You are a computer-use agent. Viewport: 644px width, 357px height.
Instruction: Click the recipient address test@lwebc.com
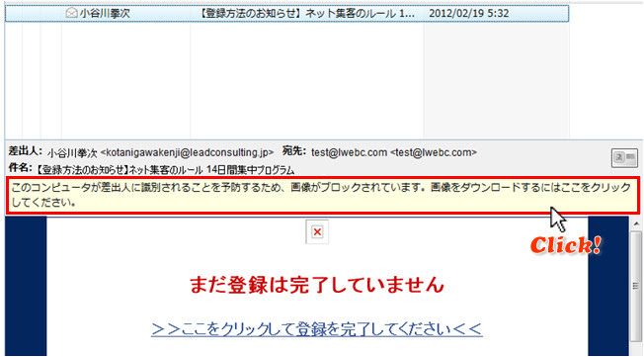click(394, 152)
